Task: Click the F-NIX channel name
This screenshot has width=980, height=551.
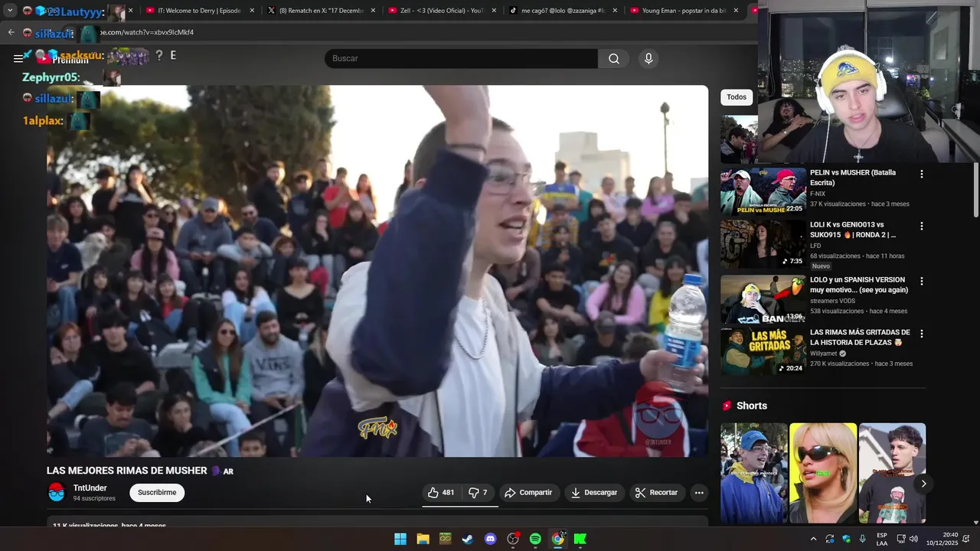Action: pos(818,194)
